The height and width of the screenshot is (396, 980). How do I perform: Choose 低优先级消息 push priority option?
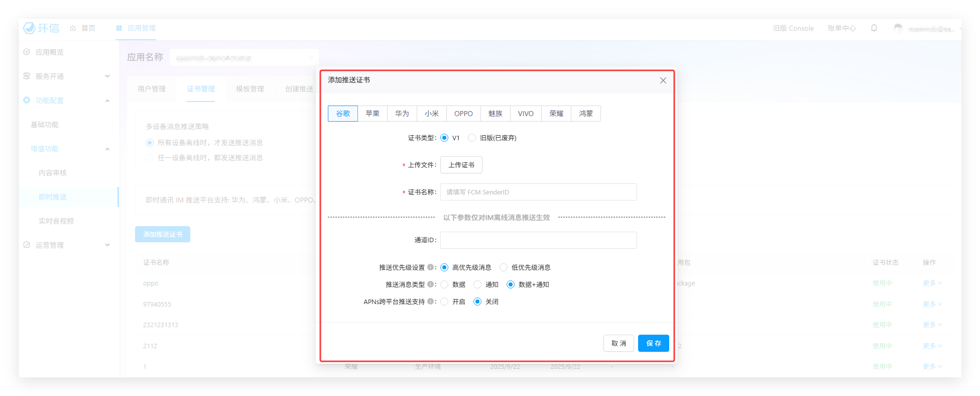(x=504, y=267)
